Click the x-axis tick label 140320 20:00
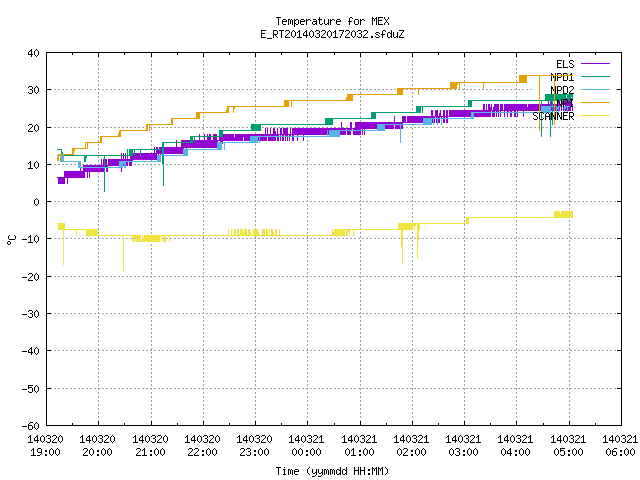Image resolution: width=640 pixels, height=480 pixels. point(98,446)
